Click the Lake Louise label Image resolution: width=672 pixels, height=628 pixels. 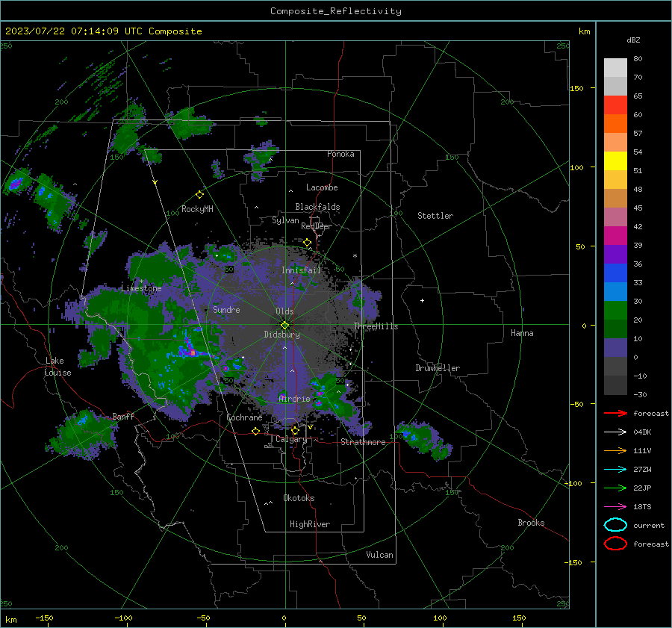point(57,367)
